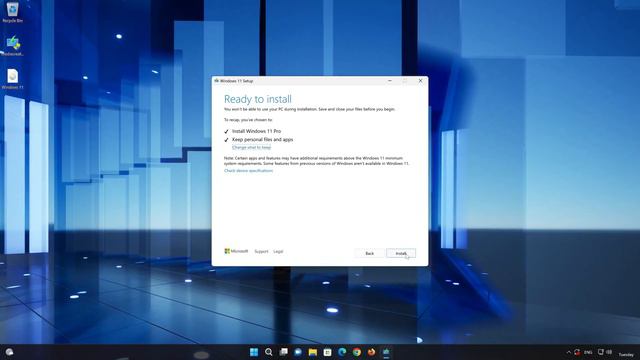Click the red tray notification icon
The width and height of the screenshot is (640, 360).
point(577,352)
